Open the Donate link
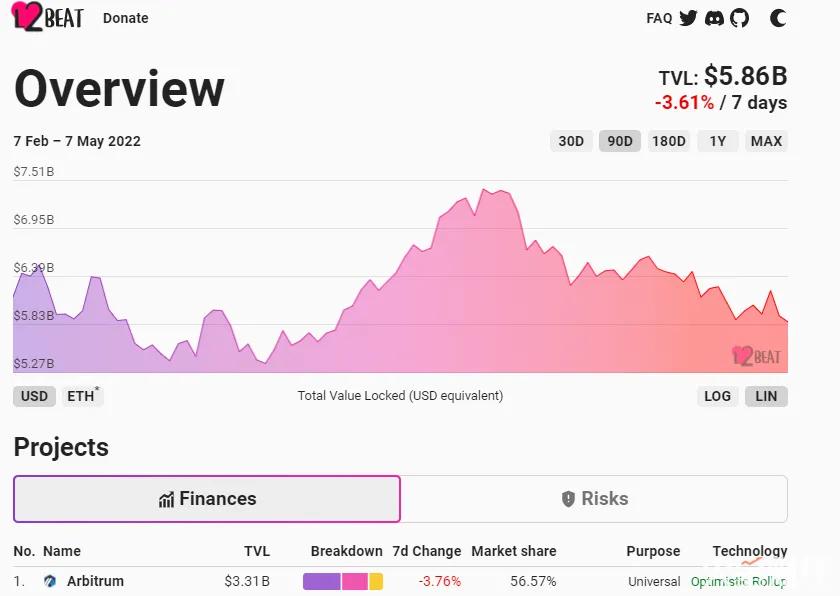This screenshot has width=840, height=596. point(126,18)
